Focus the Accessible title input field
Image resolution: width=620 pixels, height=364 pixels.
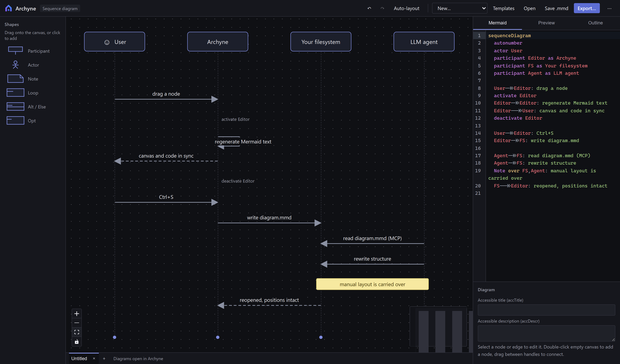pos(546,310)
